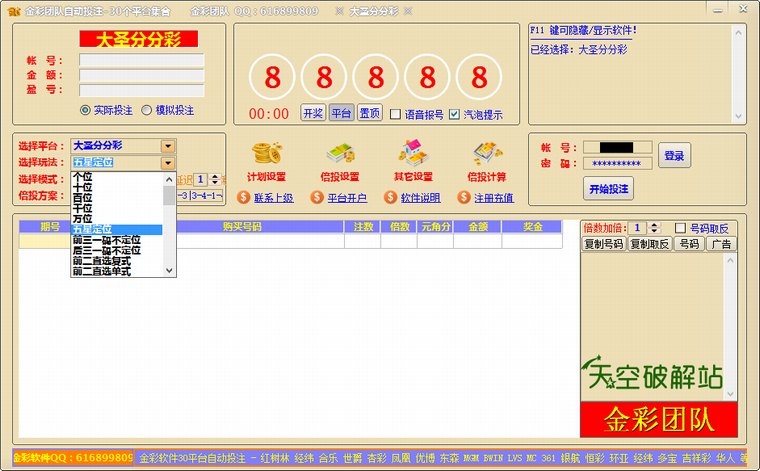
Task: Enable the 语音报号 checkbox
Action: [x=395, y=114]
